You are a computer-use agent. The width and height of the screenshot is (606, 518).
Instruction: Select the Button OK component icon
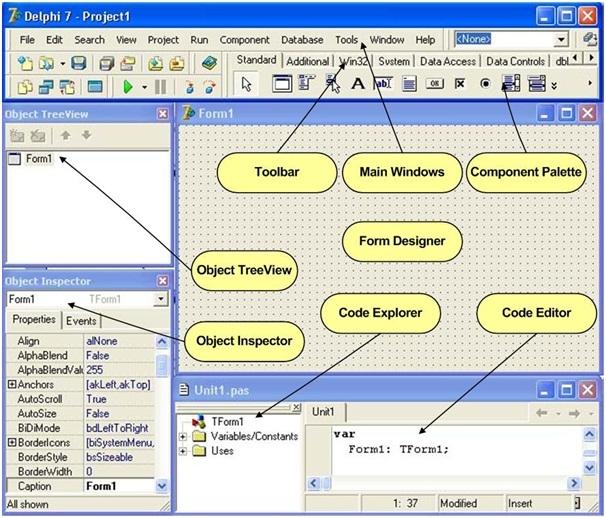click(434, 84)
